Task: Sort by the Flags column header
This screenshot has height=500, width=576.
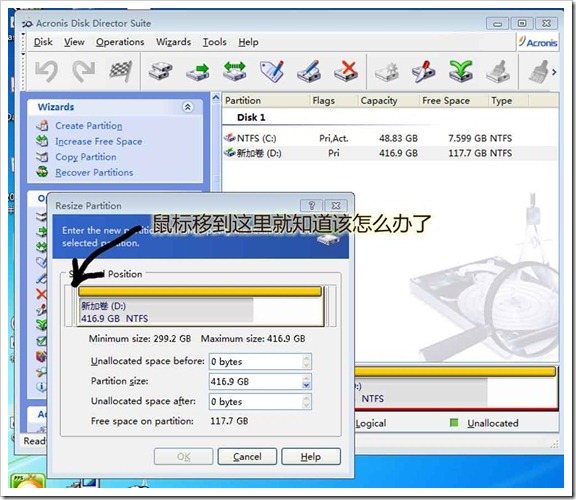Action: point(334,100)
